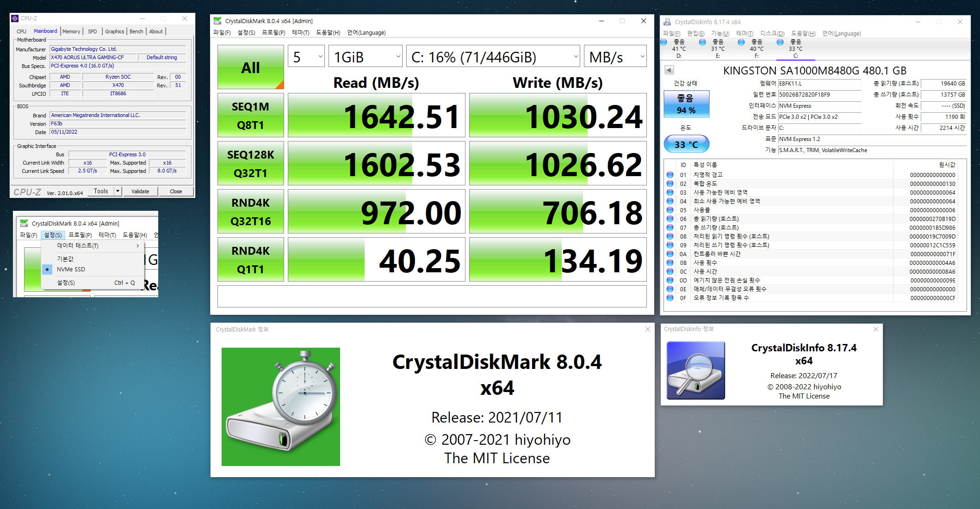
Task: Open 언어(Language) menu in CrystalDiskMark
Action: 366,32
